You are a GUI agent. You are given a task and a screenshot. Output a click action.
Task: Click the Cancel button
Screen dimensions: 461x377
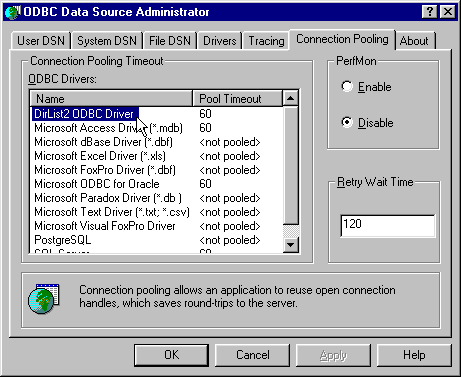click(x=252, y=355)
